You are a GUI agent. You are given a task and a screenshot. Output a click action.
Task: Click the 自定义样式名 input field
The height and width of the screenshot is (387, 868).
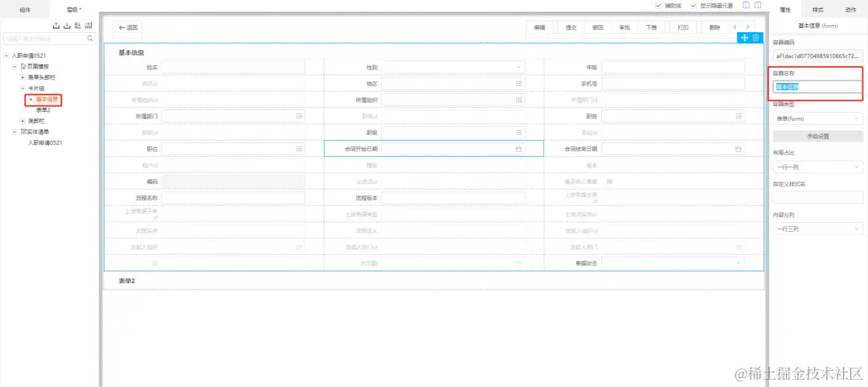(x=817, y=197)
